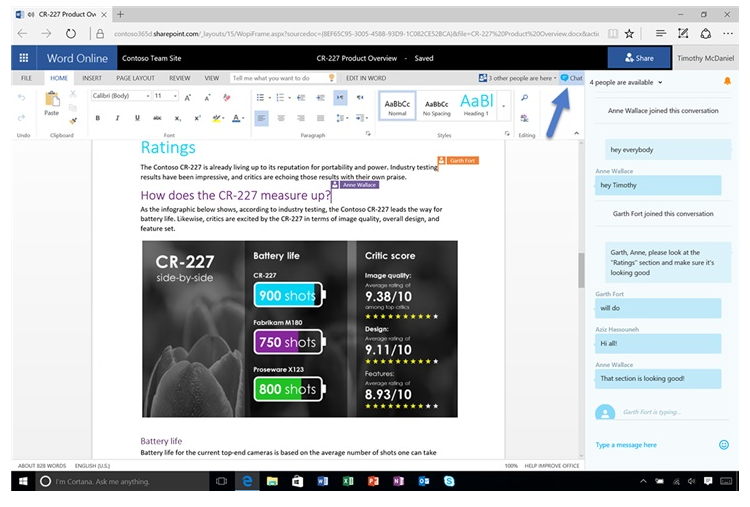
Task: Apply the Heading 1 style
Action: 476,105
